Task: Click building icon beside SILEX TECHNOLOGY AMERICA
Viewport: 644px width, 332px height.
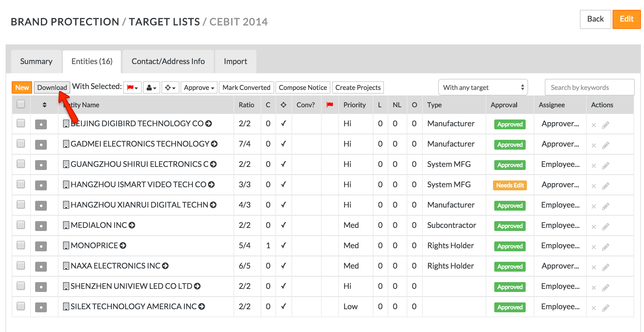Action: tap(66, 306)
